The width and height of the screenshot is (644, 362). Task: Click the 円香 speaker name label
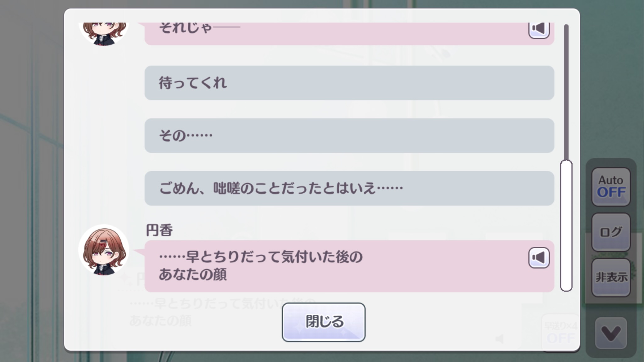coord(159,230)
